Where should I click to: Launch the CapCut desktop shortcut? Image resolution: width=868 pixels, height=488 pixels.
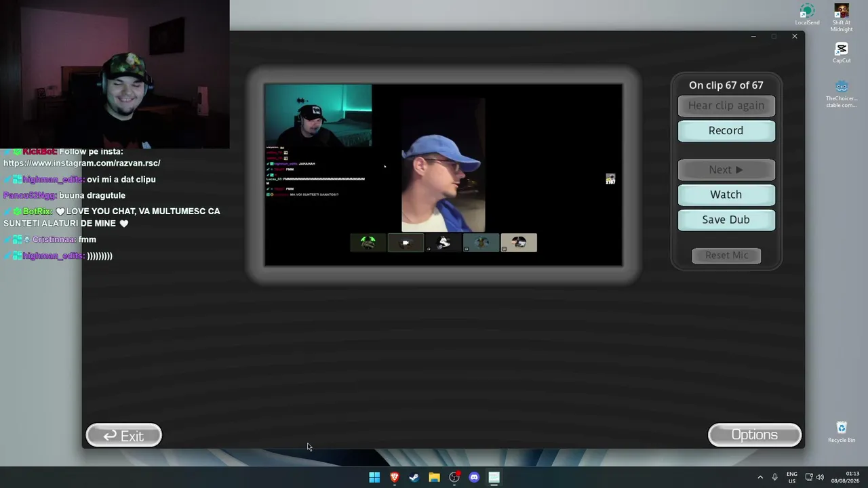842,53
